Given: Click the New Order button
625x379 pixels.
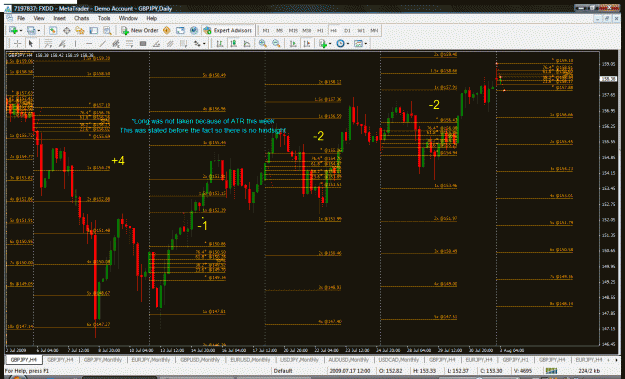Looking at the screenshot, I should [x=140, y=30].
